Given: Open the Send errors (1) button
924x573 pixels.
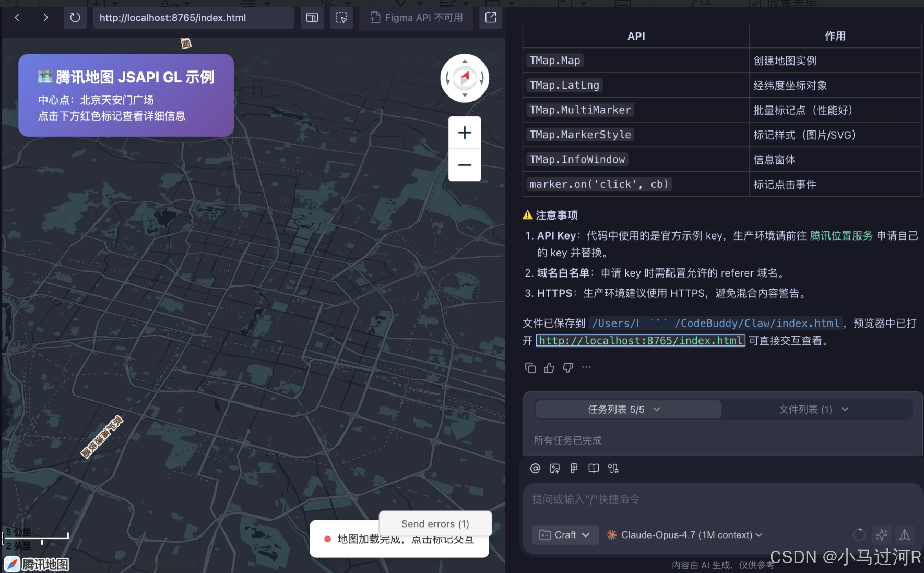Looking at the screenshot, I should click(435, 523).
